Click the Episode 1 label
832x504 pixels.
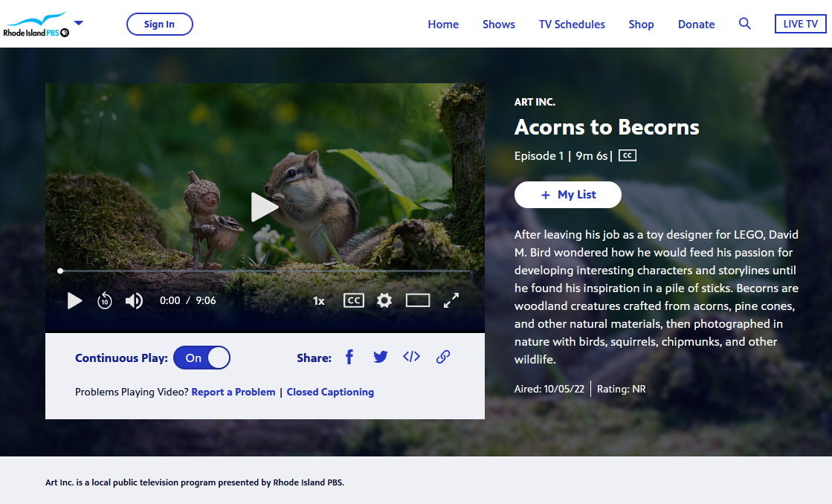[x=538, y=156]
